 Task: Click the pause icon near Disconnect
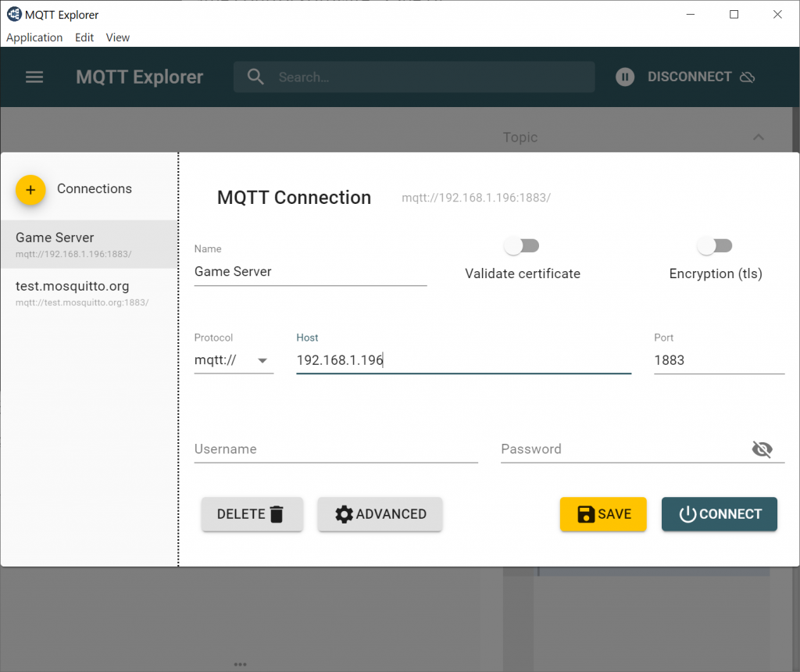[625, 77]
